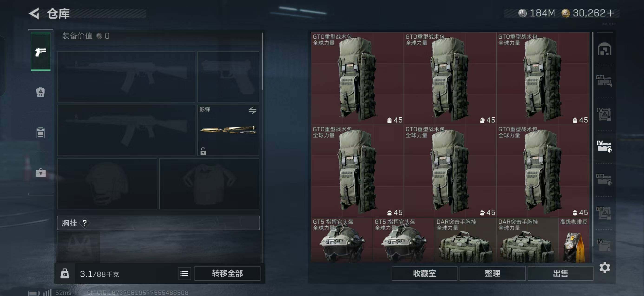This screenshot has height=296, width=644.
Task: Show 胸挂 help question mark
Action: (x=85, y=223)
